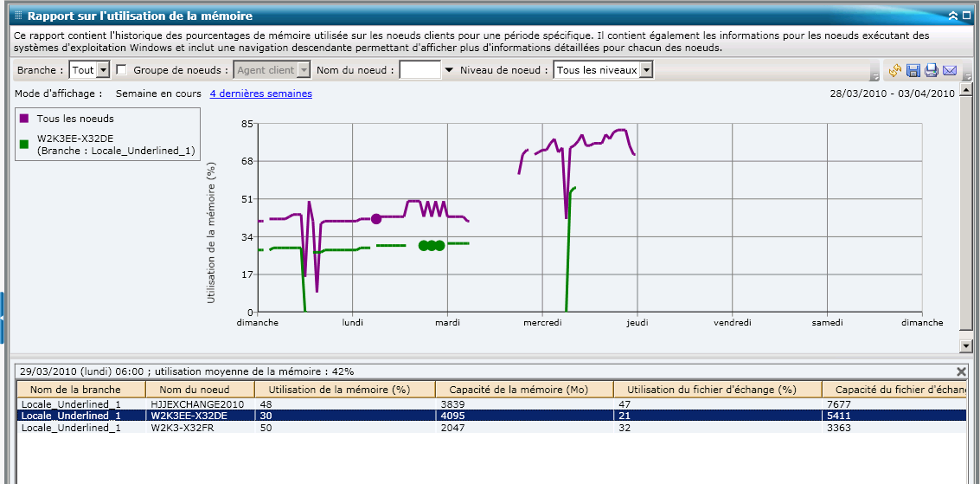
Task: Click the email report envelope icon
Action: [x=950, y=71]
